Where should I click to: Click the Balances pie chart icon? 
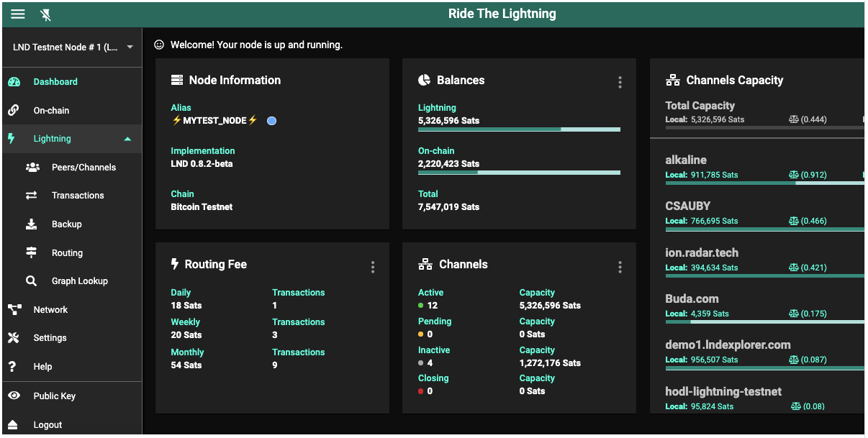pyautogui.click(x=425, y=80)
